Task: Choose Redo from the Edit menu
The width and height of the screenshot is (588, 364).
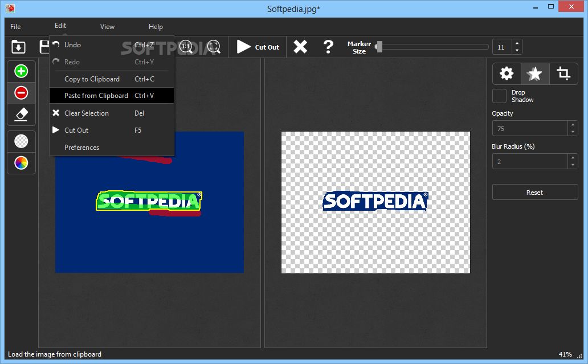Action: coord(112,62)
